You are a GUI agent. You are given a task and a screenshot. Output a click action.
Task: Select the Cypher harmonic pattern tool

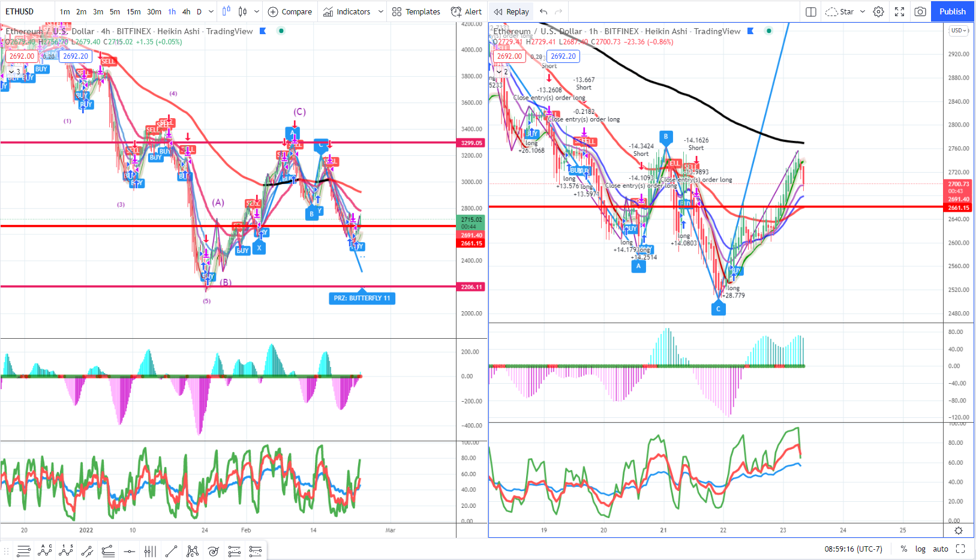192,551
